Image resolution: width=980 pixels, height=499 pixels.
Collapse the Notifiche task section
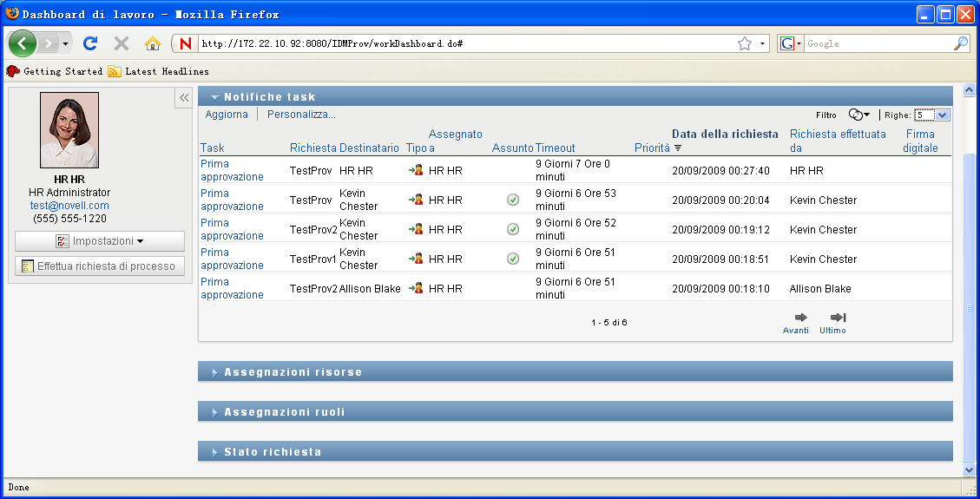tap(215, 97)
